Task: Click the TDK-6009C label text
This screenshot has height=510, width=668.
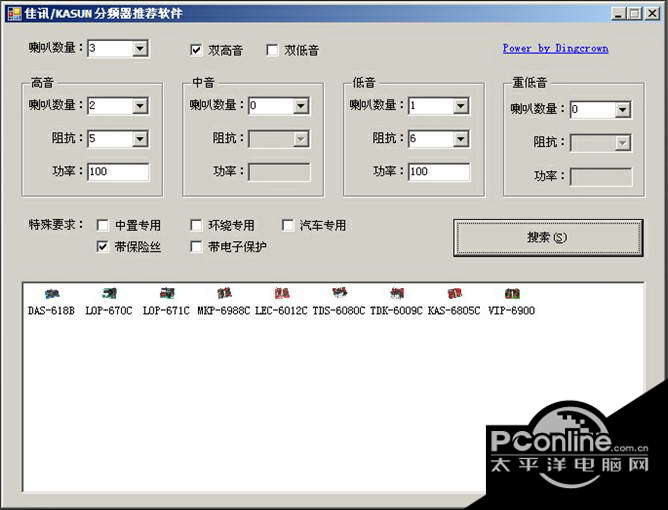Action: point(396,311)
